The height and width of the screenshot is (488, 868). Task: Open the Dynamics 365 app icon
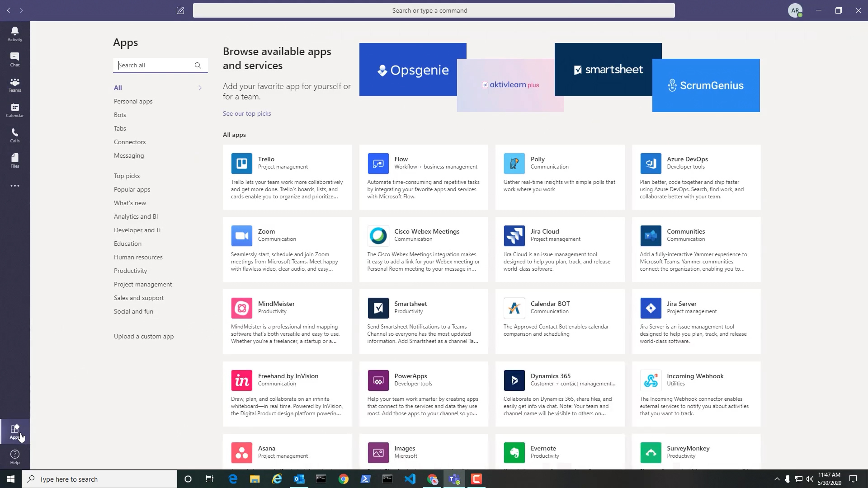click(x=514, y=380)
